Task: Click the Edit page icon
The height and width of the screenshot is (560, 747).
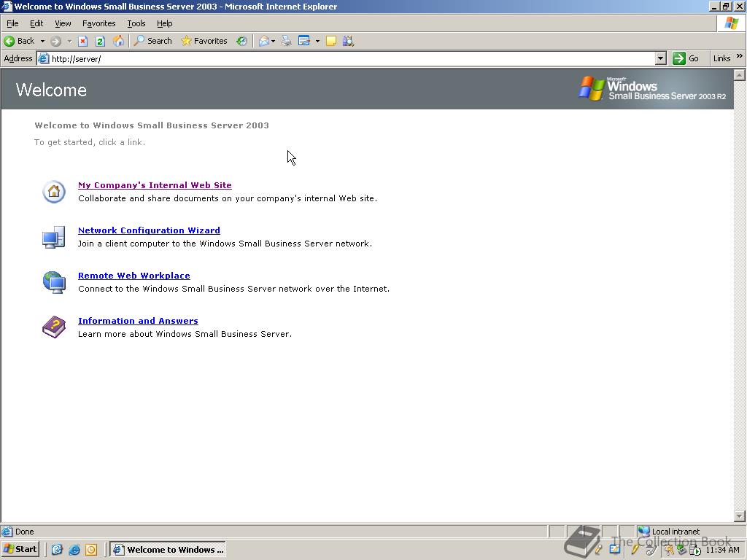Action: (x=304, y=41)
